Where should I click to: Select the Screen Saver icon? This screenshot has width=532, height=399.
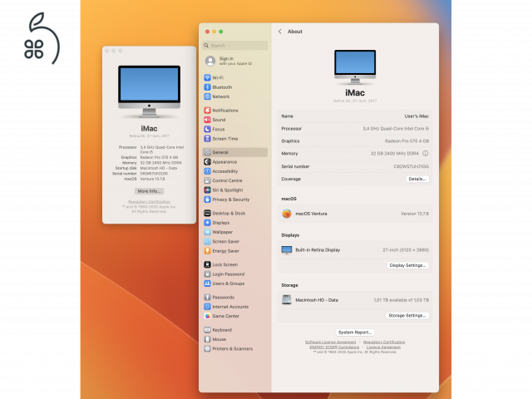(207, 242)
